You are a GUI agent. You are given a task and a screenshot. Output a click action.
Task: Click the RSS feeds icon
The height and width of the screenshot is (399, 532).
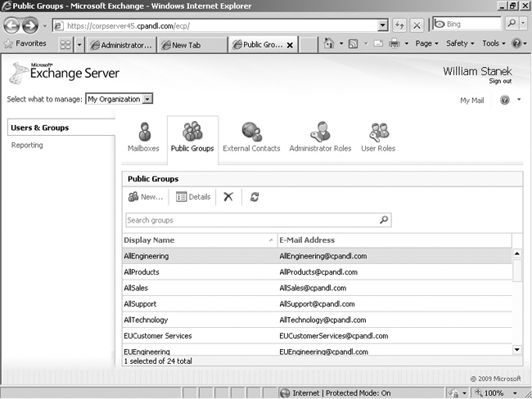point(354,43)
